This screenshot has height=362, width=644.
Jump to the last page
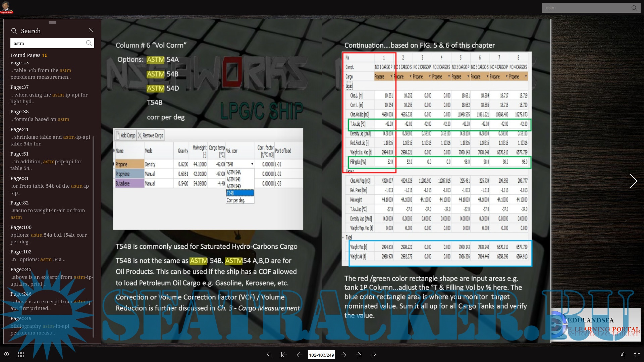coord(359,355)
